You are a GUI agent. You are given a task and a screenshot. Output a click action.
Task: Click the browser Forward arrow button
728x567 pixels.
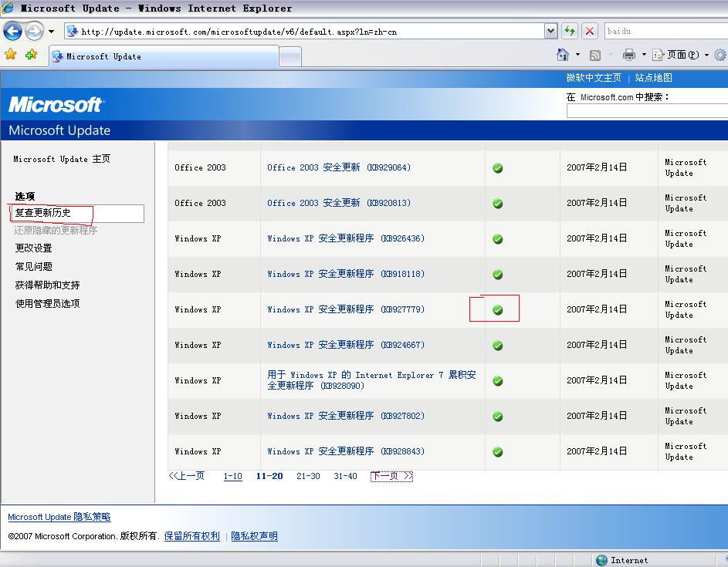pos(34,32)
